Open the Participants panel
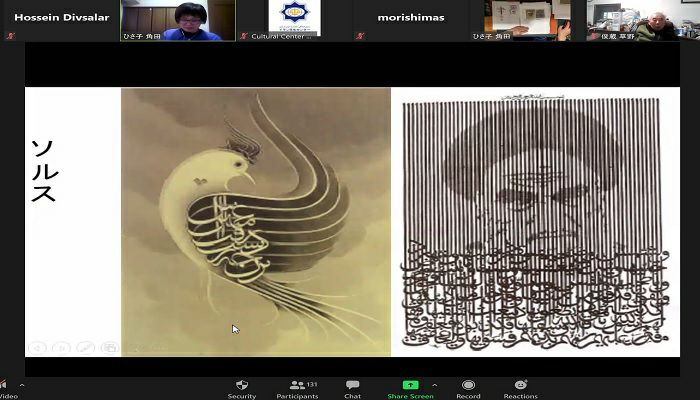This screenshot has width=700, height=400. 296,386
